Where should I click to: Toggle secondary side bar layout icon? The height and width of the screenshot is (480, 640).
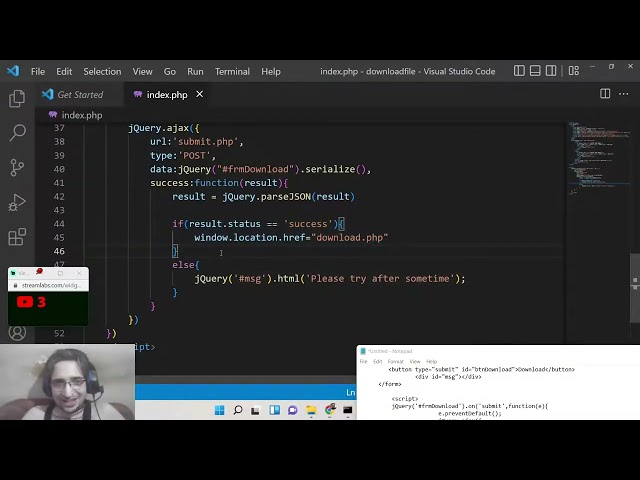[x=551, y=71]
